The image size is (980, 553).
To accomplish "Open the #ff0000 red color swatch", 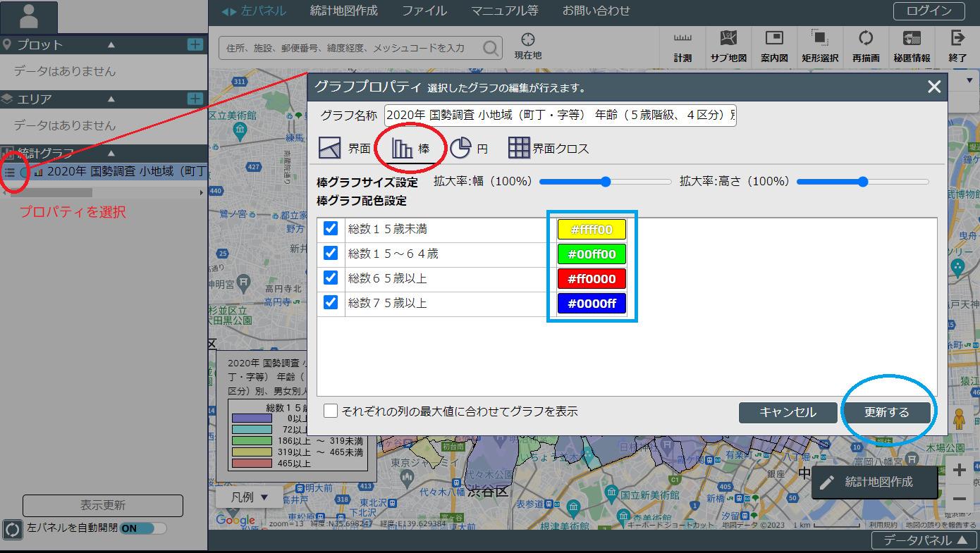I will 592,278.
